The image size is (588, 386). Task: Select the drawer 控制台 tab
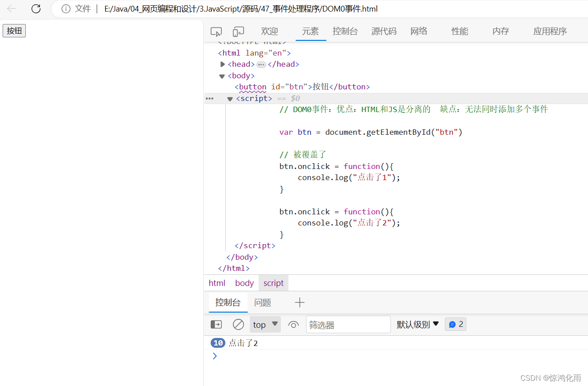click(x=228, y=302)
